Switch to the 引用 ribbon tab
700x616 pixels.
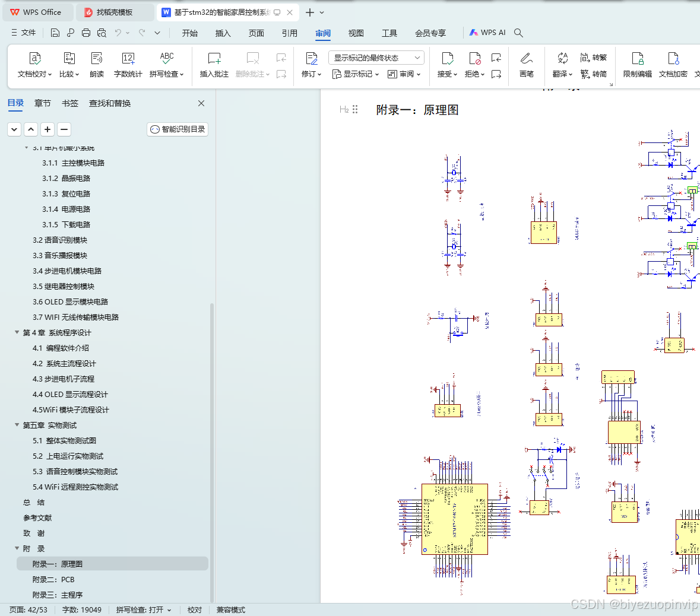click(x=289, y=33)
